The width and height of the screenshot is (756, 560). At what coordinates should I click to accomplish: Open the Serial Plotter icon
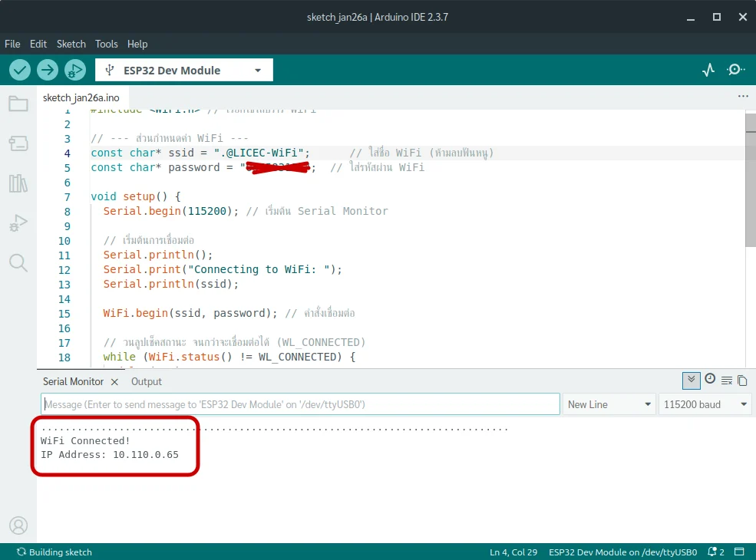708,70
